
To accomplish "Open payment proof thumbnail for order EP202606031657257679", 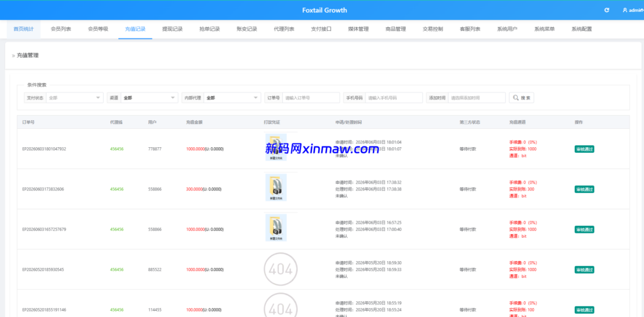I will (x=276, y=228).
